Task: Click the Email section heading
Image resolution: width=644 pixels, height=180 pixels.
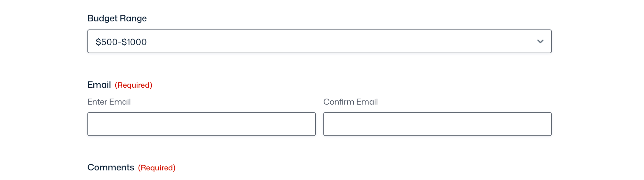Action: coord(99,84)
